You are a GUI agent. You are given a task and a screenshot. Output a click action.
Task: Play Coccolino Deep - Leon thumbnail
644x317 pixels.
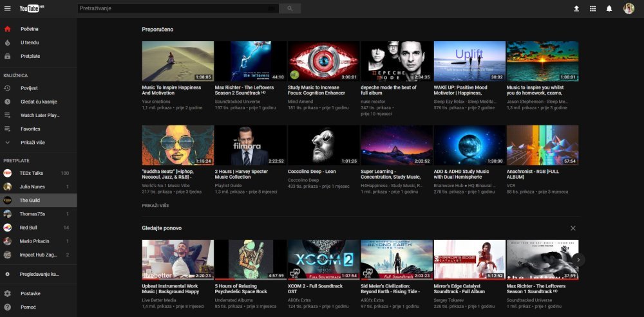324,145
